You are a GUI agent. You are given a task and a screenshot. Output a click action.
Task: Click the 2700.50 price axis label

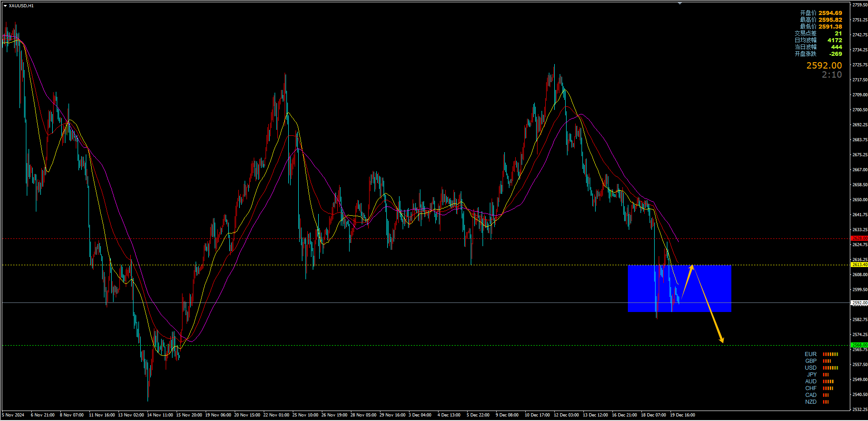860,110
